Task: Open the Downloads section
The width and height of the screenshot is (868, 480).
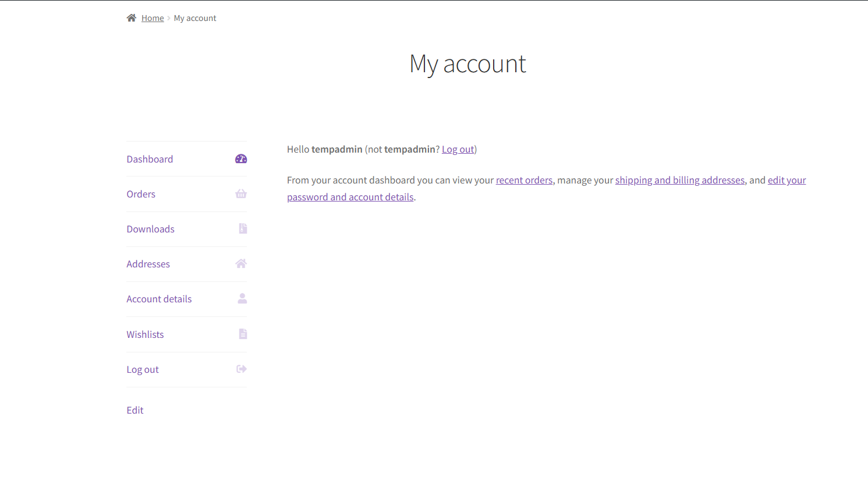Action: pyautogui.click(x=150, y=229)
